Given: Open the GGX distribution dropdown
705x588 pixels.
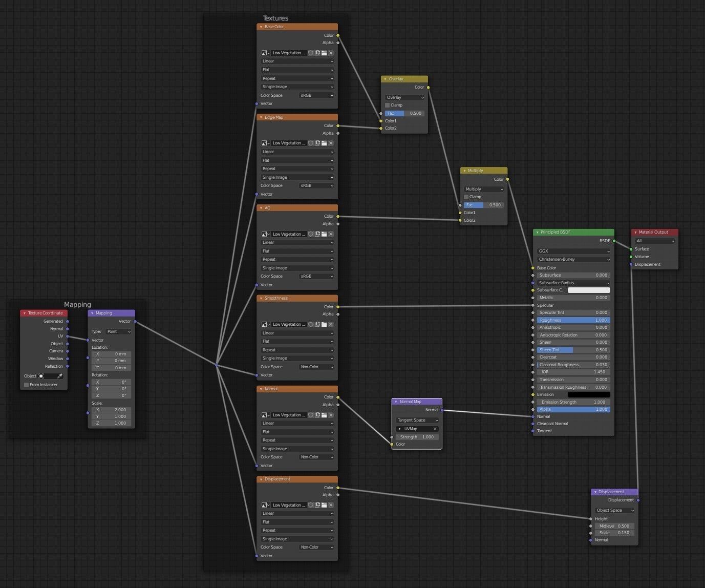Looking at the screenshot, I should coord(573,251).
